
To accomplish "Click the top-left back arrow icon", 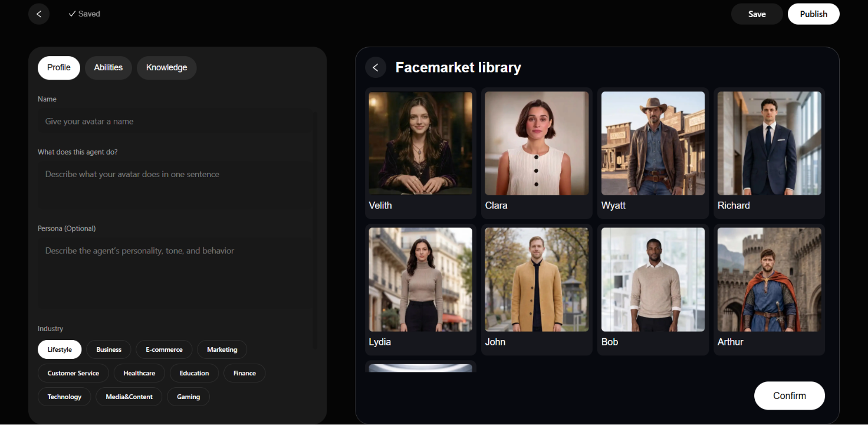I will (x=39, y=14).
